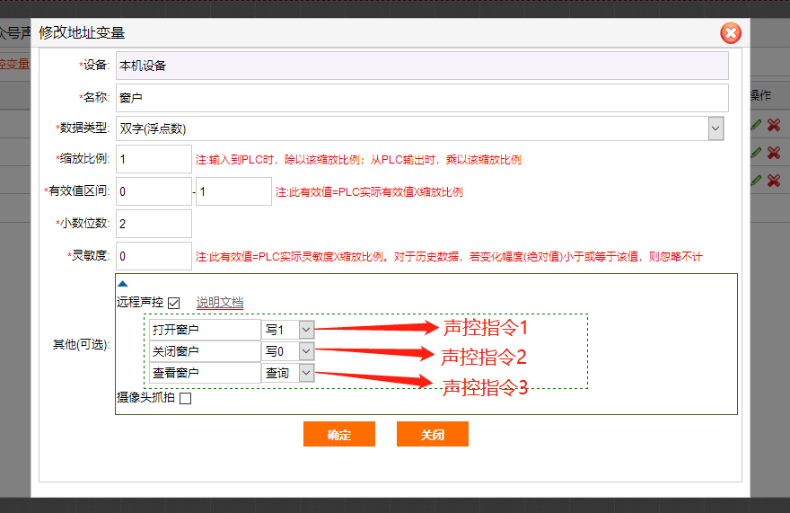Image resolution: width=790 pixels, height=513 pixels.
Task: Click the green pencil edit icon in second row
Action: (x=757, y=153)
